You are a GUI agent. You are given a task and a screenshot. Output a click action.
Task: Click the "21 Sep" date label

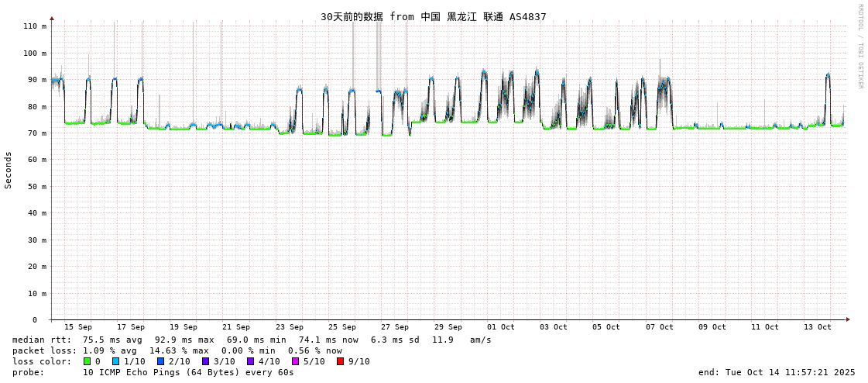tap(236, 327)
